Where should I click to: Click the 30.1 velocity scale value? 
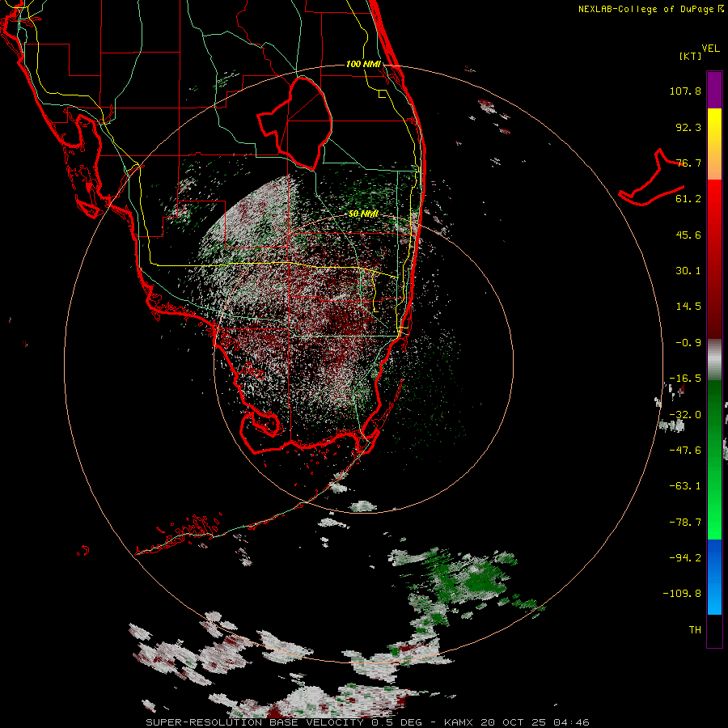(x=688, y=271)
